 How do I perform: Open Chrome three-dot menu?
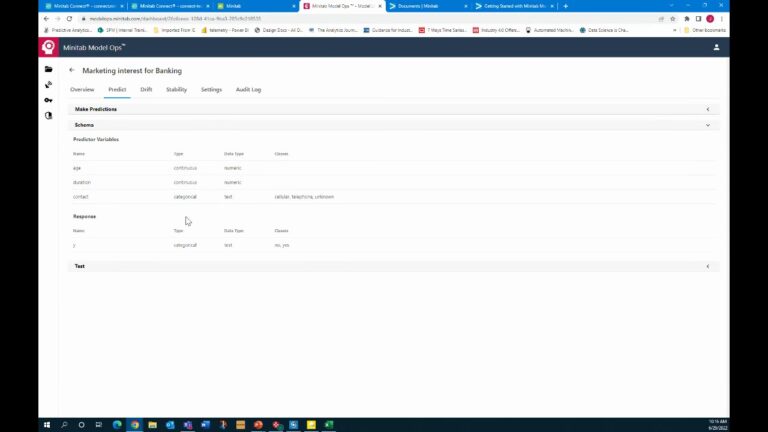pos(721,19)
